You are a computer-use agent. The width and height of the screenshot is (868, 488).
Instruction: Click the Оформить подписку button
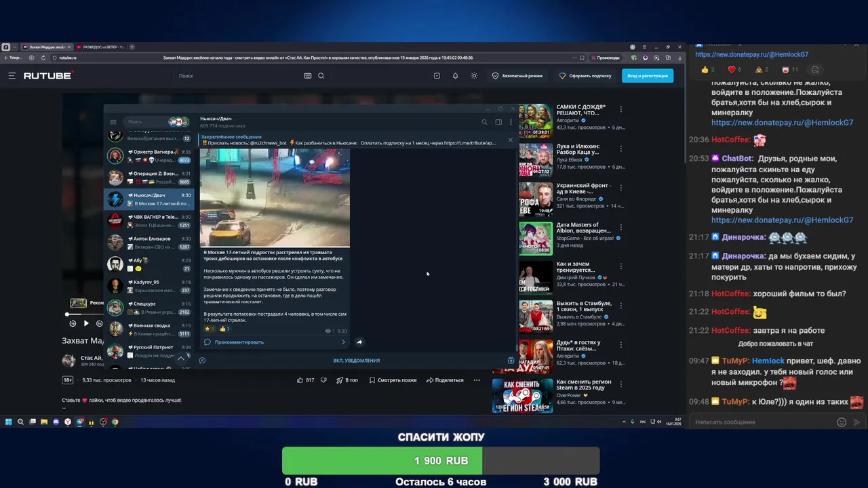(585, 76)
